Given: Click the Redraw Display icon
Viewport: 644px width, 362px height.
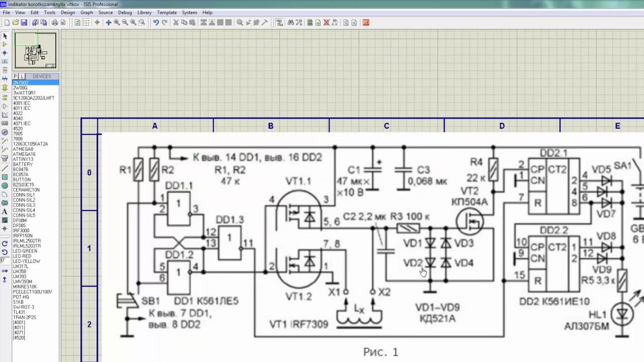Looking at the screenshot, I should coord(77,23).
